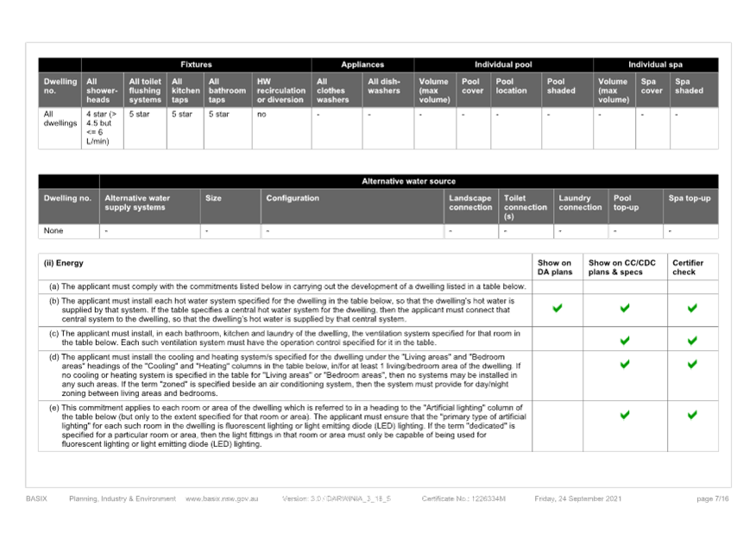Select the Individual spa header

[655, 65]
